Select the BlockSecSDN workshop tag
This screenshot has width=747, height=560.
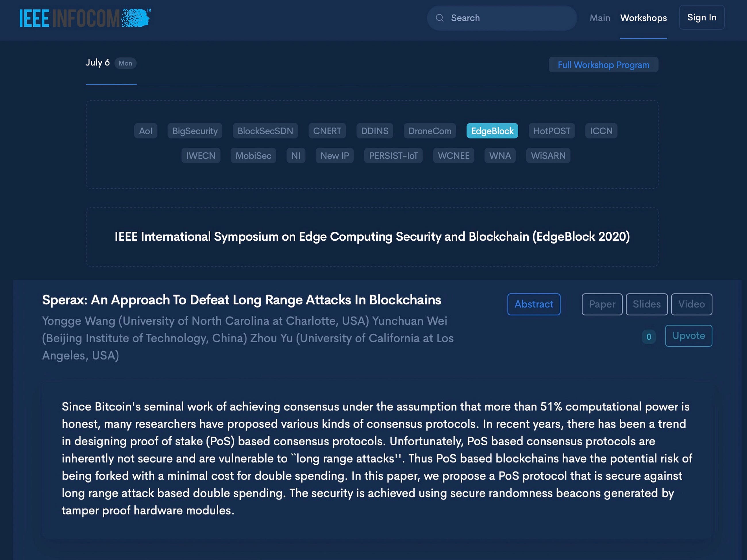tap(265, 131)
